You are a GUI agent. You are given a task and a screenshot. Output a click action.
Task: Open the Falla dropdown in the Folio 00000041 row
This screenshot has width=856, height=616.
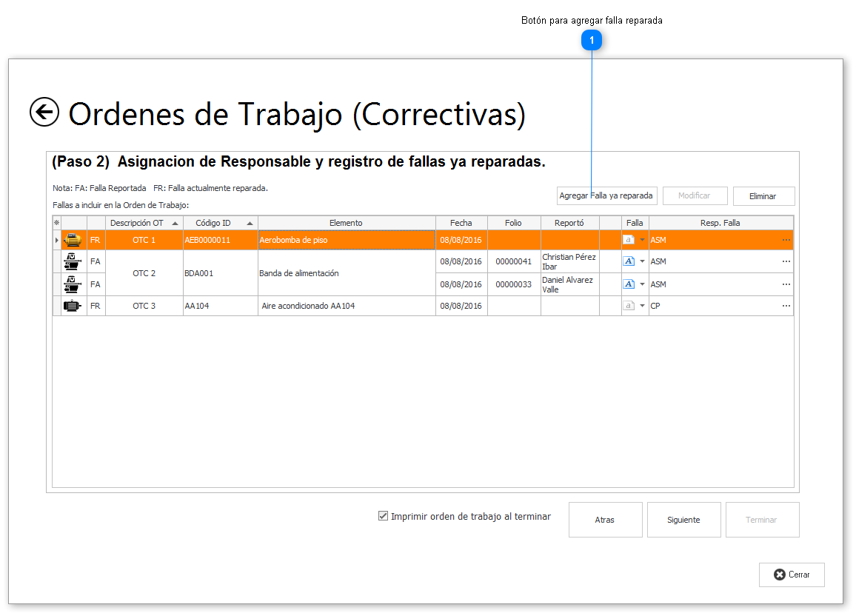[x=642, y=261]
